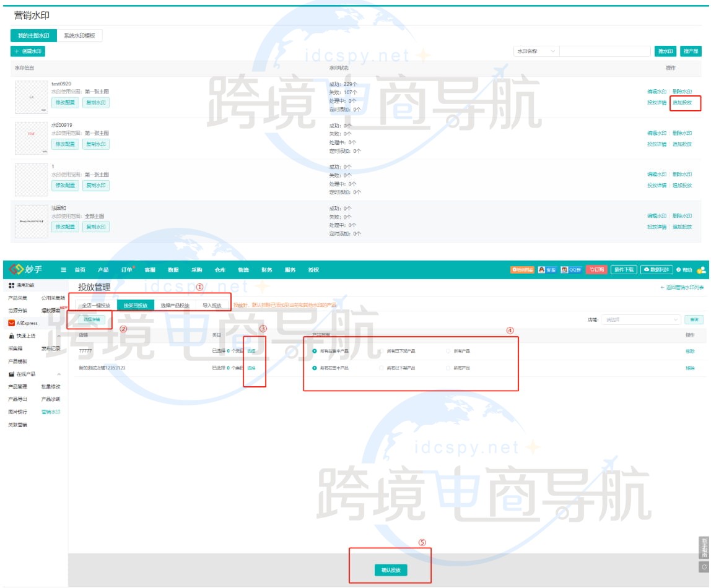Viewport: 711px width, 588px height.
Task: Click 追加投放 link for test0920 watermark
Action: [682, 102]
